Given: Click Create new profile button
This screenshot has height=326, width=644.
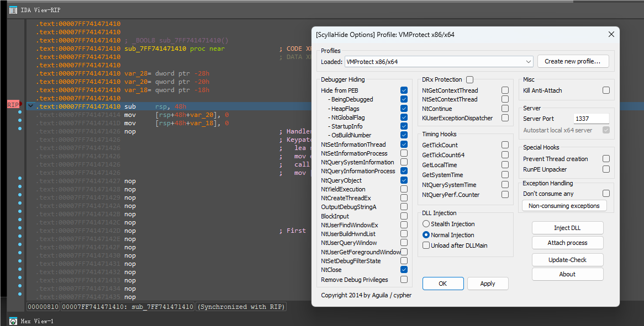Looking at the screenshot, I should tap(573, 62).
